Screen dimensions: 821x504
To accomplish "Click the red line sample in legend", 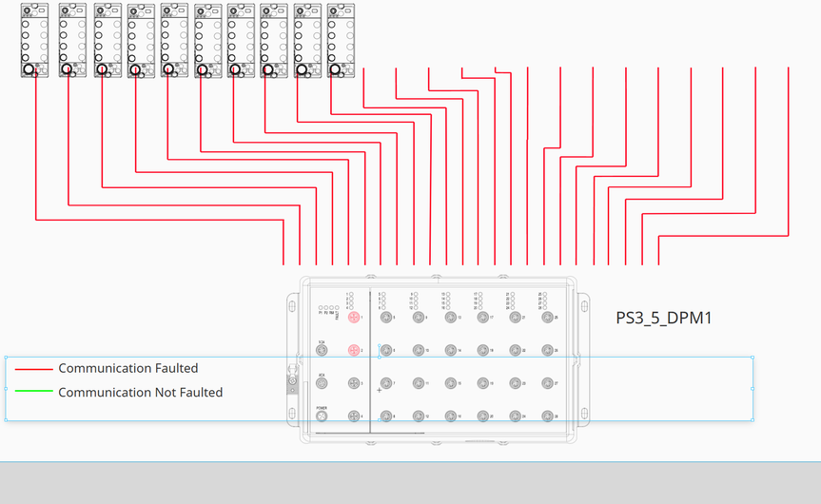I will 34,369.
